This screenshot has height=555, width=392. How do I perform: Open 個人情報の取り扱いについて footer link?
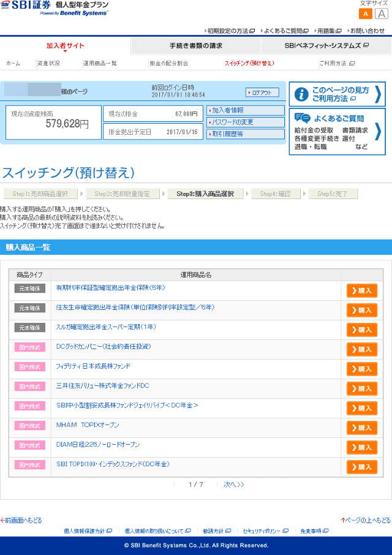(157, 531)
